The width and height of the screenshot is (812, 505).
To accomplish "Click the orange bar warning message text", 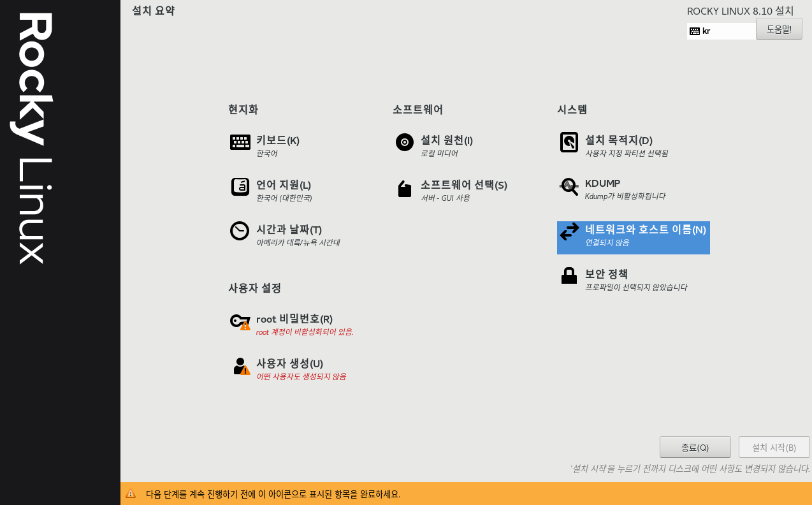I will click(273, 494).
